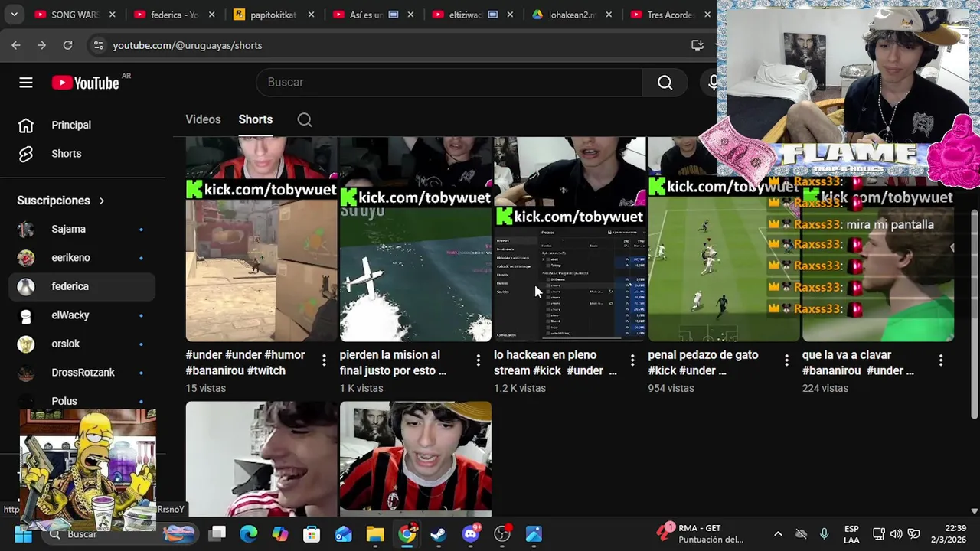The image size is (980, 551).
Task: Play the soccer penalty short thumbnail
Action: click(x=724, y=240)
